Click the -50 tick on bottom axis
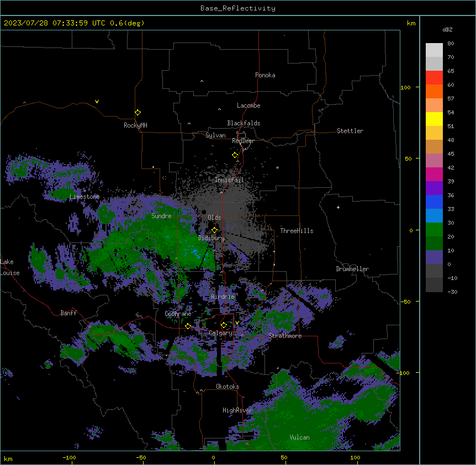This screenshot has height=465, width=476. 141,457
